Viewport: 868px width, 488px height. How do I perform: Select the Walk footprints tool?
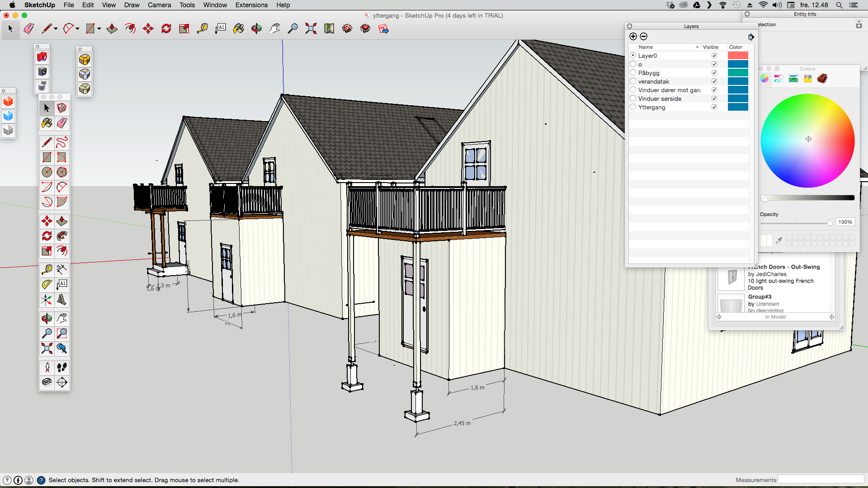62,367
